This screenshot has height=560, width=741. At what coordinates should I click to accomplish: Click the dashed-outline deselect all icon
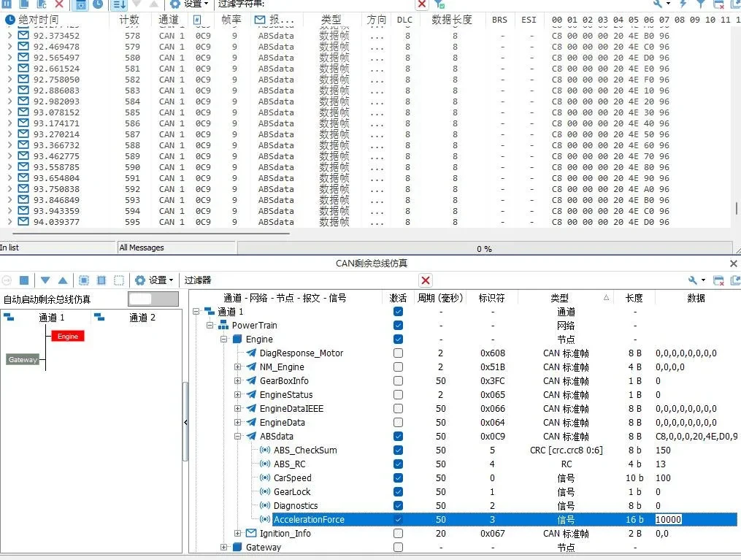point(118,280)
